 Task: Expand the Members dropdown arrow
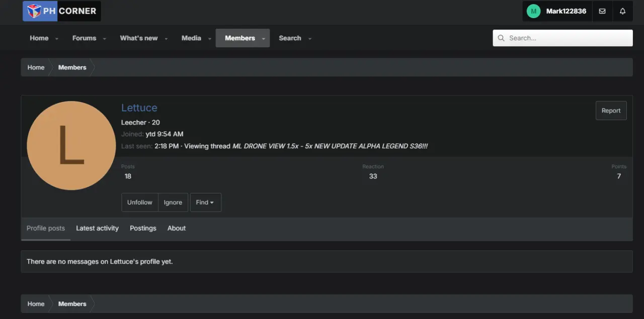tap(263, 39)
